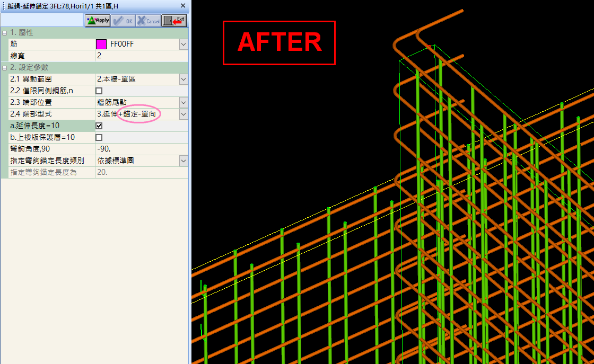Select the 線寬 property label
This screenshot has width=594, height=364.
pyautogui.click(x=18, y=56)
